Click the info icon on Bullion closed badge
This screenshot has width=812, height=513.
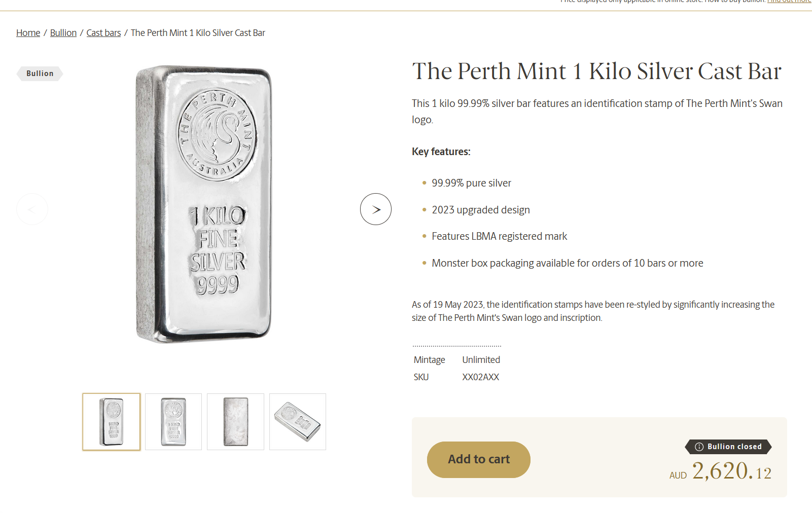699,447
